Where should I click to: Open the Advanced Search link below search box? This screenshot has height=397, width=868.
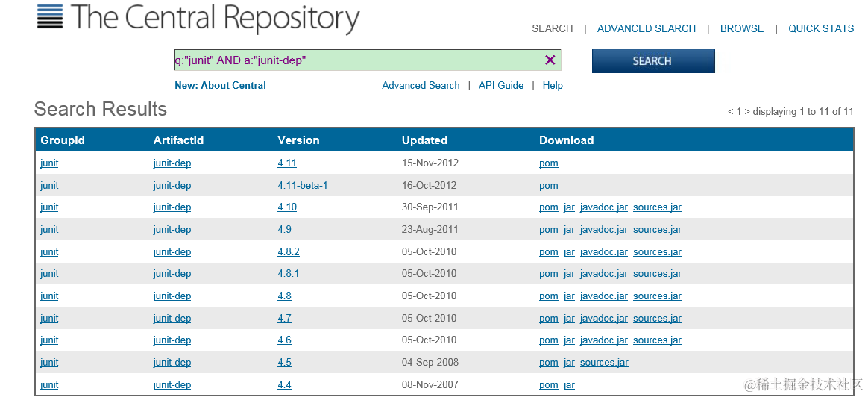pyautogui.click(x=421, y=85)
